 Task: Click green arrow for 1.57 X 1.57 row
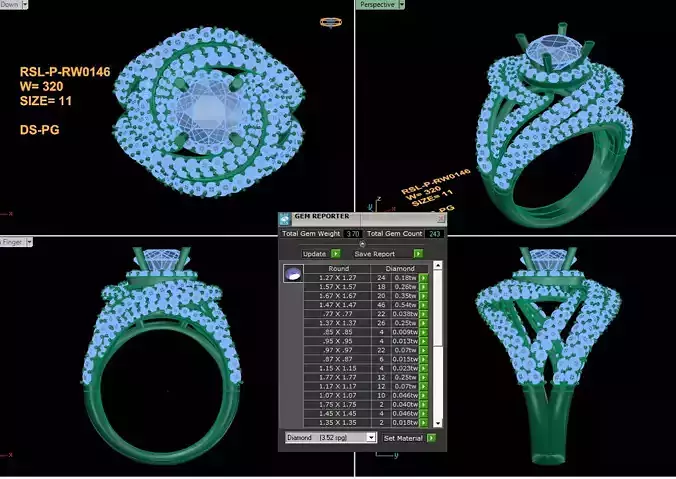click(x=423, y=287)
